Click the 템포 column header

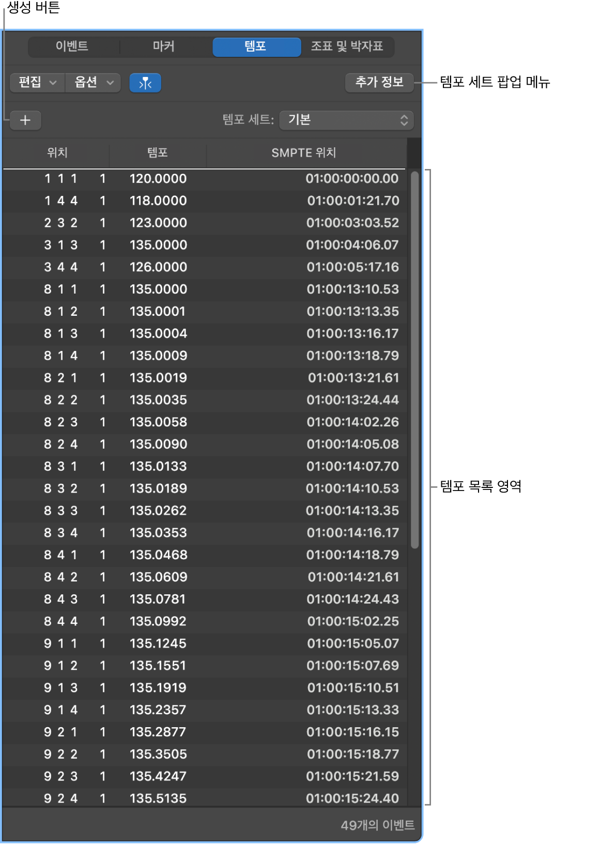(x=158, y=152)
